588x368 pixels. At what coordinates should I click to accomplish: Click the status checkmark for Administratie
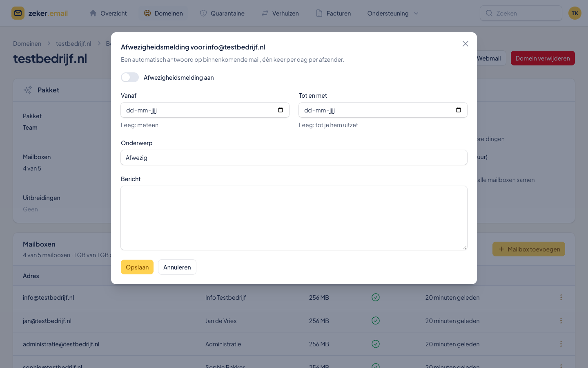point(376,344)
